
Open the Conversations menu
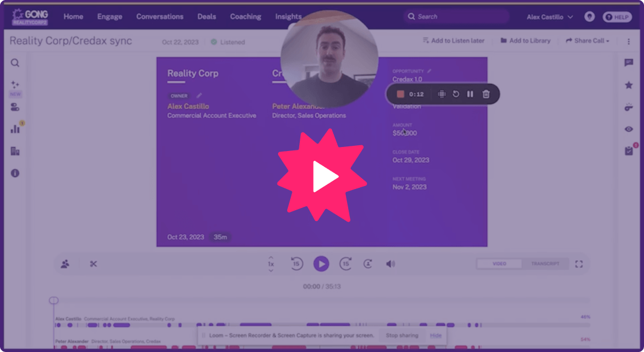click(160, 17)
